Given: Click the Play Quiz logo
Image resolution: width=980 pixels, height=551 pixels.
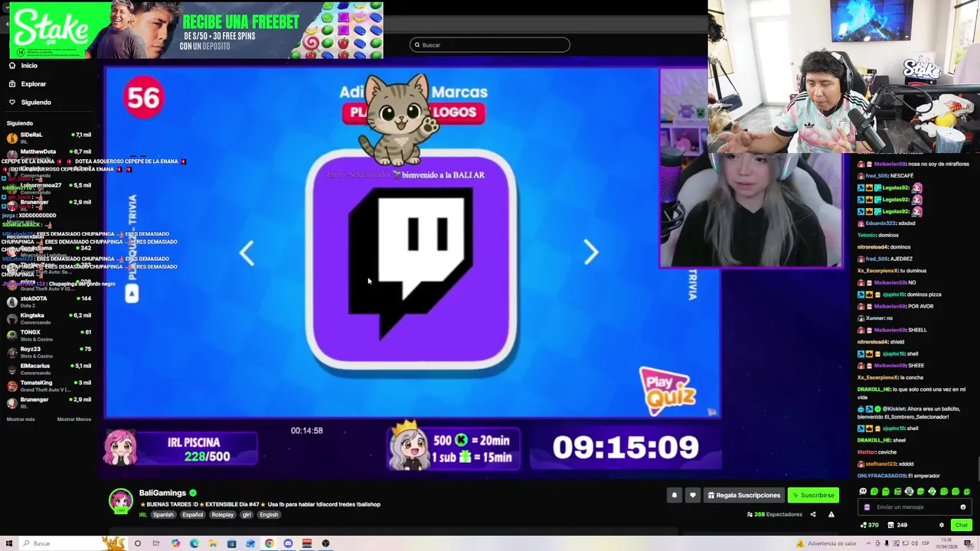Looking at the screenshot, I should tap(668, 390).
